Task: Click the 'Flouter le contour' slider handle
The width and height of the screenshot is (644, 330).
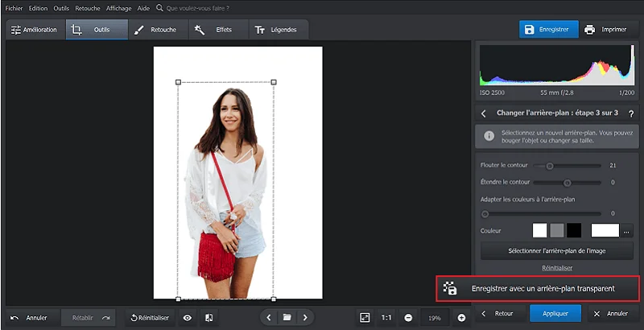Action: [x=550, y=166]
